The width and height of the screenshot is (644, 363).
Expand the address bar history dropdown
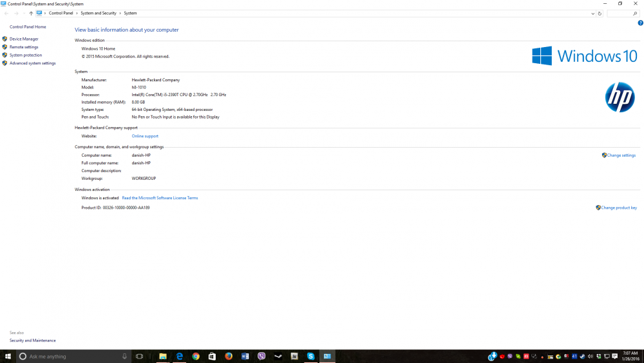pos(592,14)
